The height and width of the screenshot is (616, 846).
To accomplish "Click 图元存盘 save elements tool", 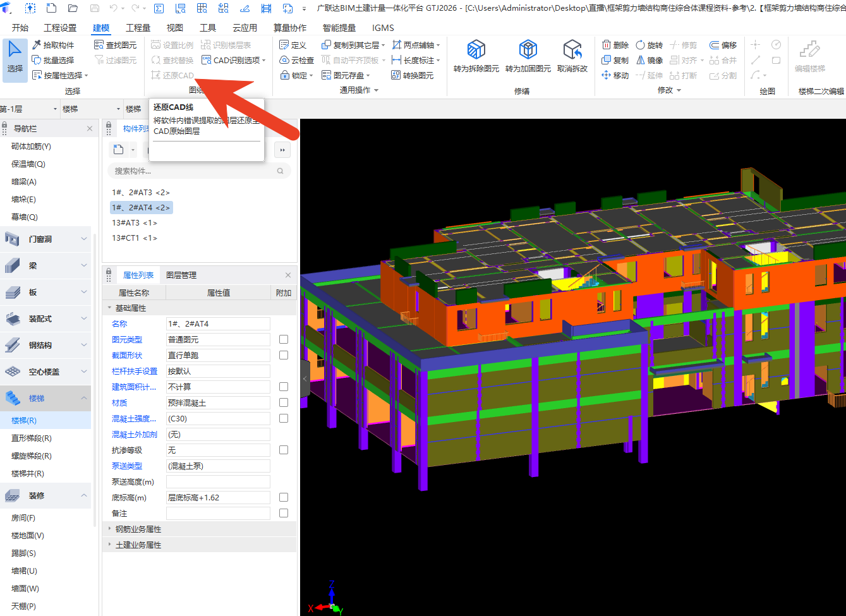I will click(346, 75).
